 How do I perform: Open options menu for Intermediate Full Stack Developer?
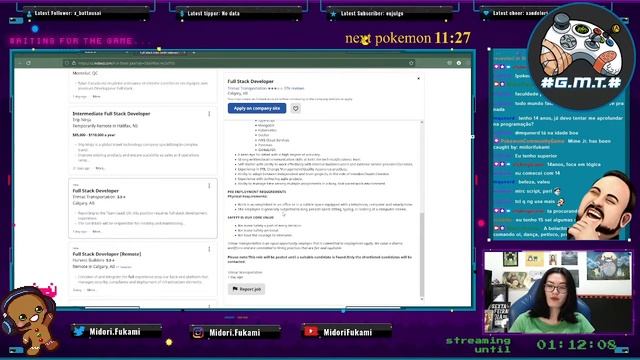(209, 114)
